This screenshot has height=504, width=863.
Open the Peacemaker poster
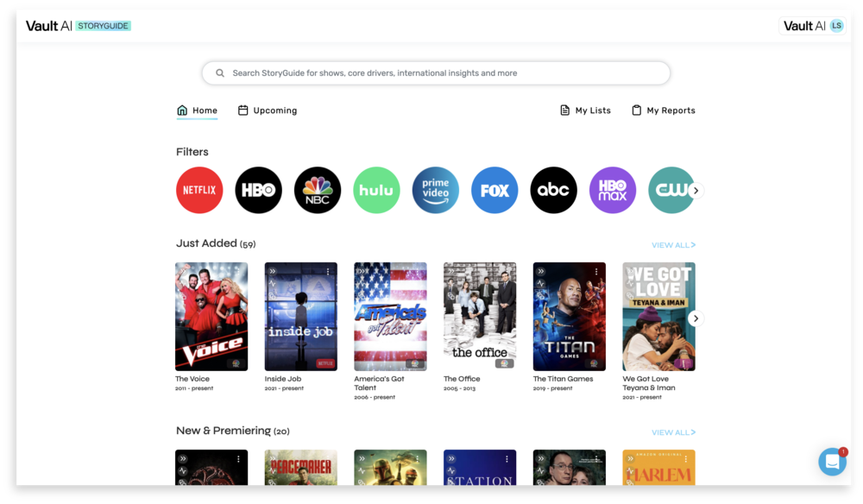(301, 468)
